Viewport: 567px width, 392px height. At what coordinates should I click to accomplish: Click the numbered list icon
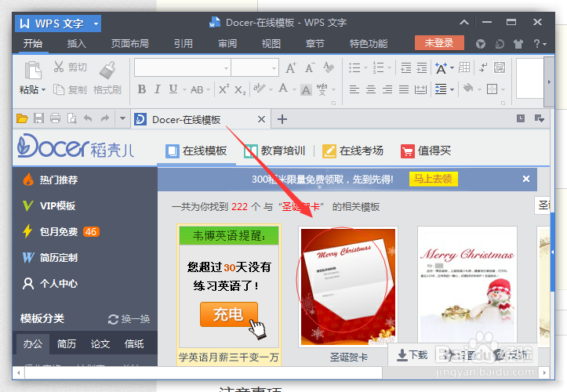378,67
